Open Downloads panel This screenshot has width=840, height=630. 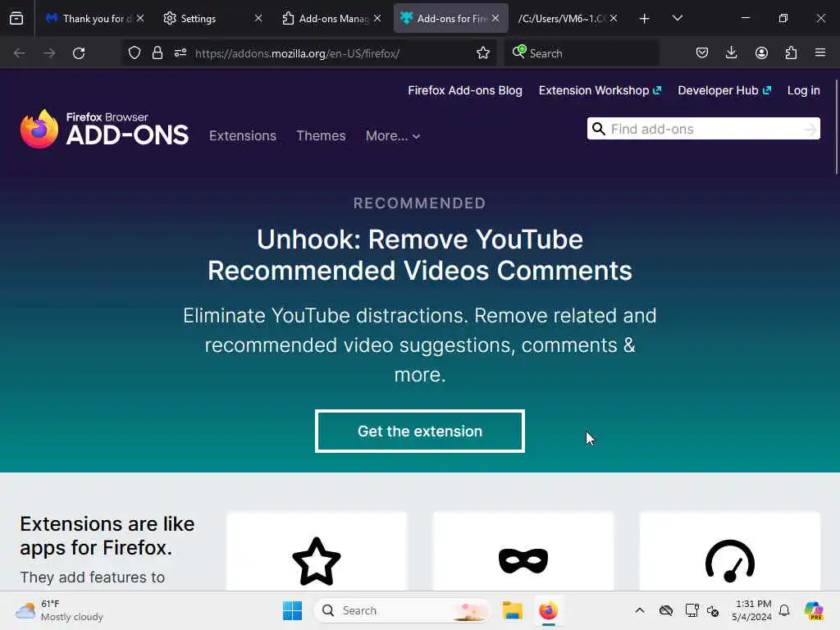(731, 53)
